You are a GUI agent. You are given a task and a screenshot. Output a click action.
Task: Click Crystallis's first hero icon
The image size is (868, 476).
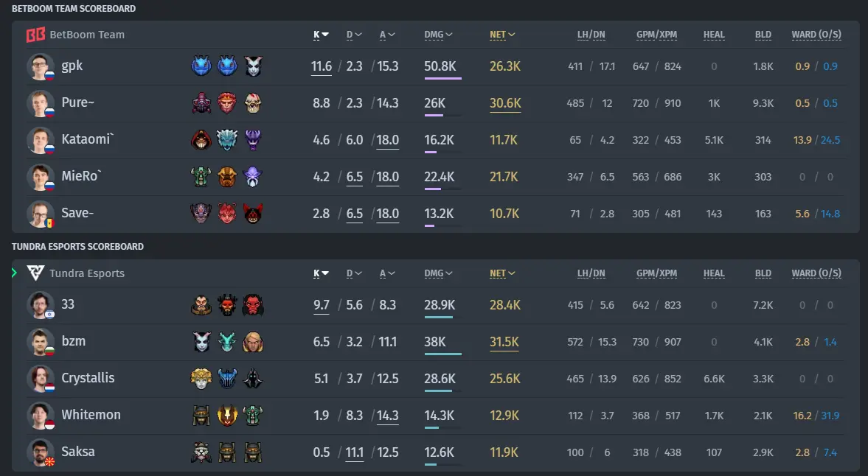[x=201, y=379]
